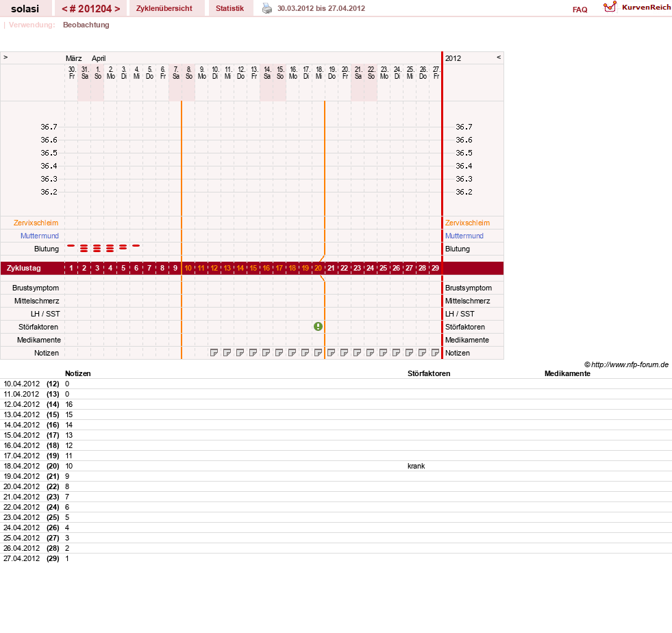Click the Medikamente column header in notes table

click(x=567, y=373)
